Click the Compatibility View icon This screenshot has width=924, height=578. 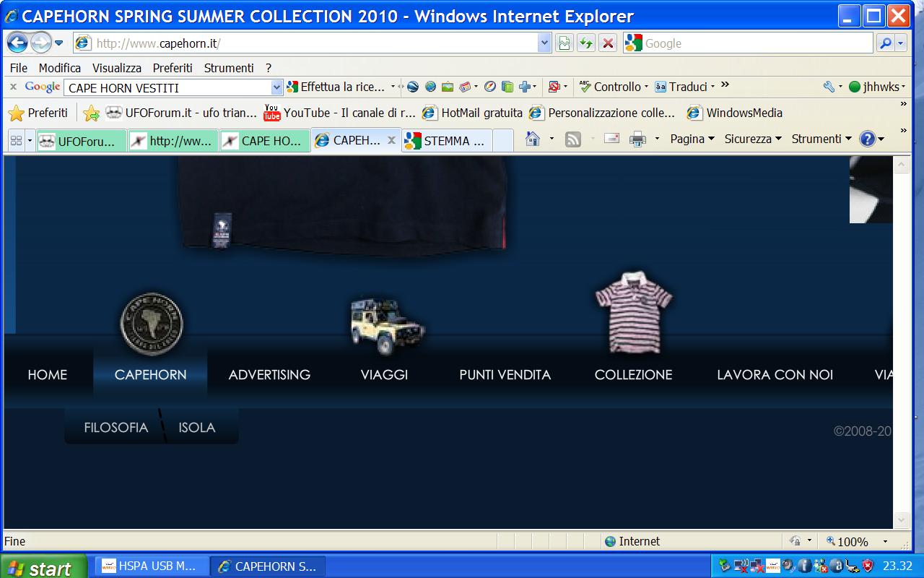tap(565, 43)
